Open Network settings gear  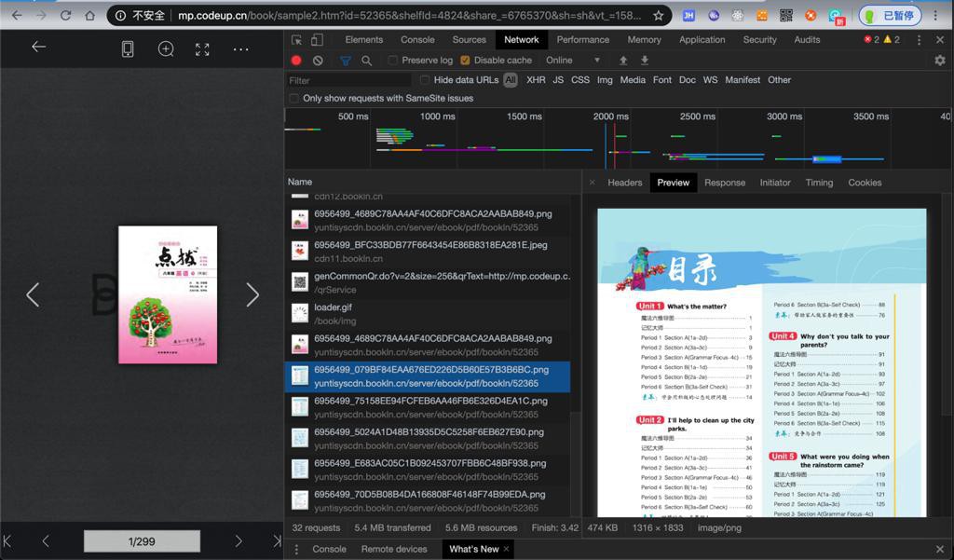[x=940, y=61]
